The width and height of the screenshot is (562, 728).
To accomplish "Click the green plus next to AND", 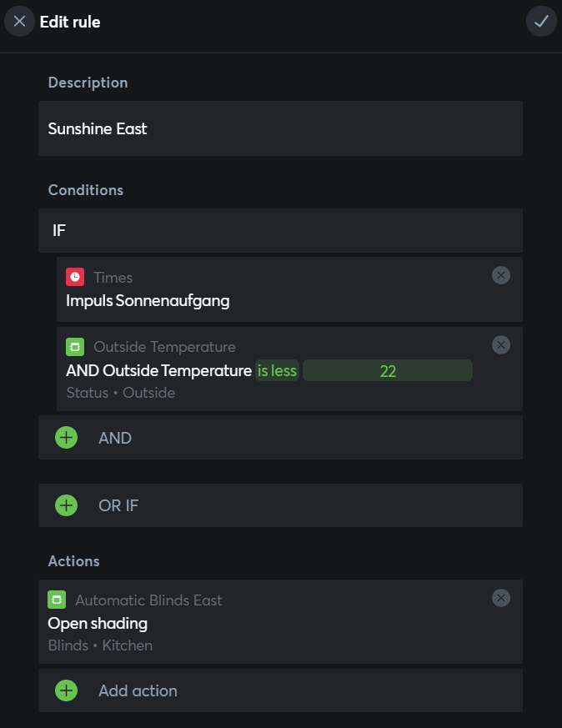I will coord(67,437).
